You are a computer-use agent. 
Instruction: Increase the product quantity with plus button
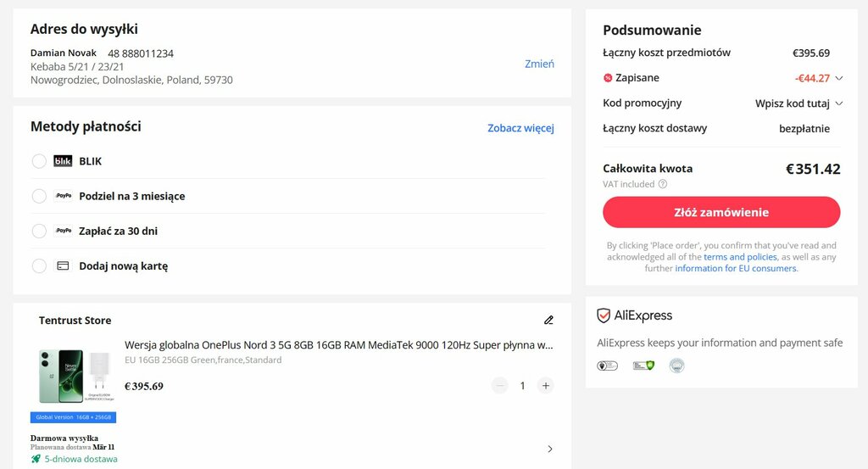(545, 386)
